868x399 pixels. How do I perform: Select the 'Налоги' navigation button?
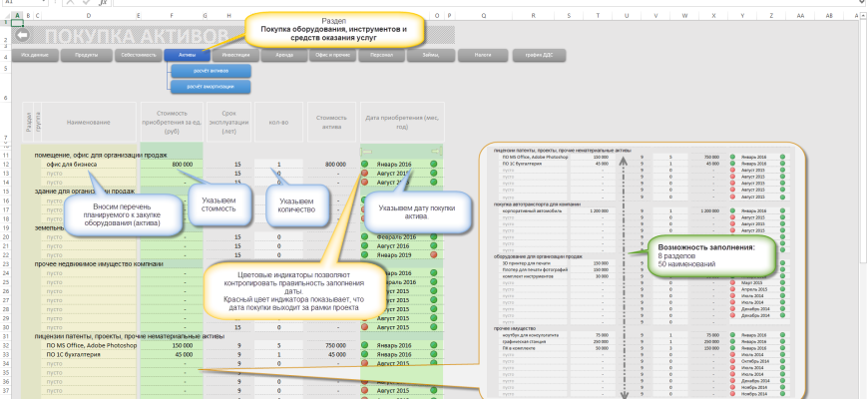pyautogui.click(x=483, y=56)
